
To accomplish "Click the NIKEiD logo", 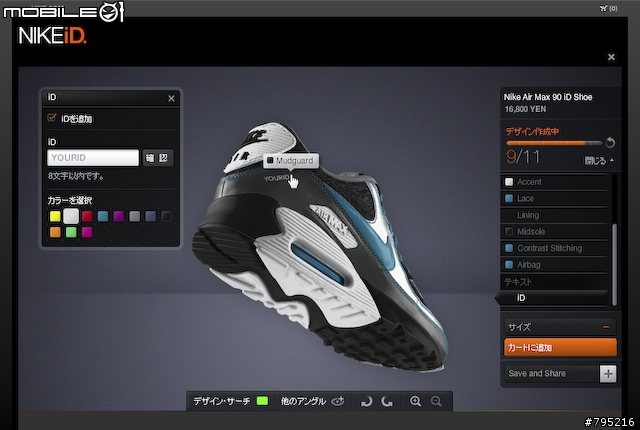I will (x=52, y=36).
